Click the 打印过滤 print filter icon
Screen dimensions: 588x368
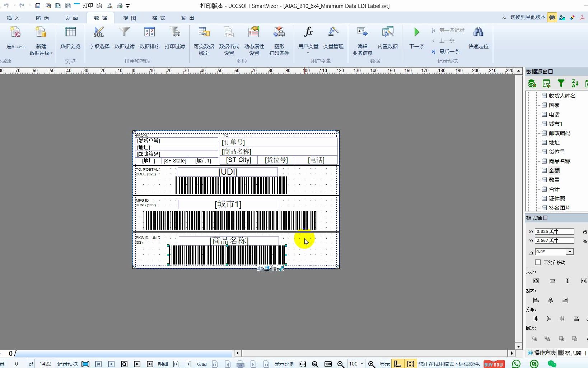tap(174, 37)
